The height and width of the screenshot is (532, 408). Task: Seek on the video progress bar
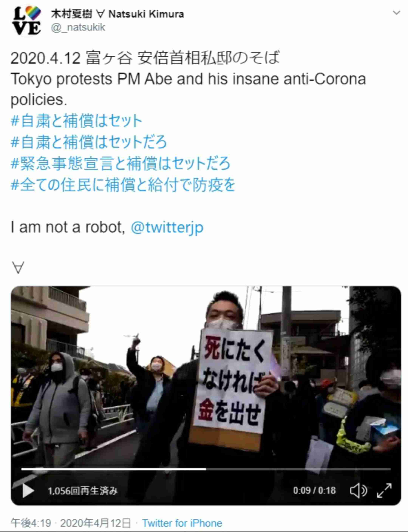click(206, 469)
